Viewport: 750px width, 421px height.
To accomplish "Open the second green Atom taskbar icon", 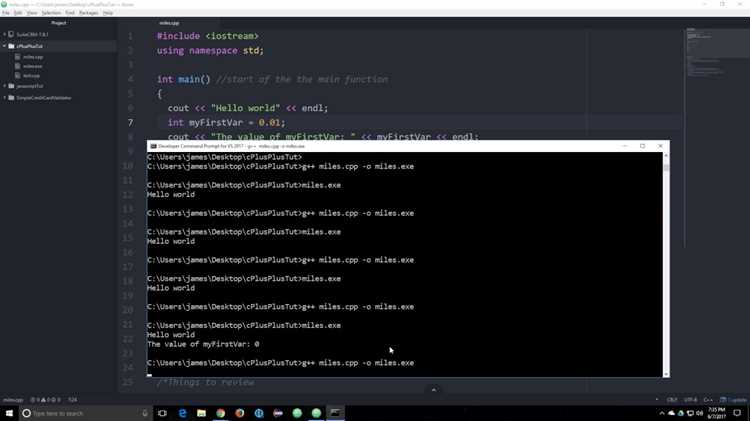I will click(316, 413).
